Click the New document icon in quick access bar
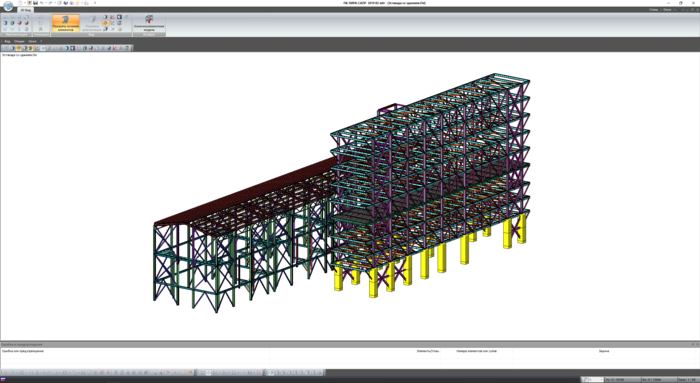The width and height of the screenshot is (700, 383). click(x=20, y=3)
